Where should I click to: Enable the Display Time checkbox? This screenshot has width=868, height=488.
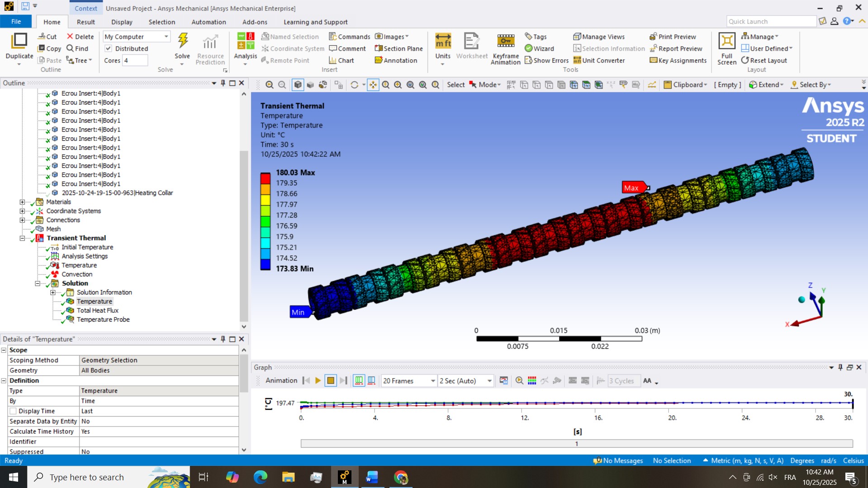[13, 411]
